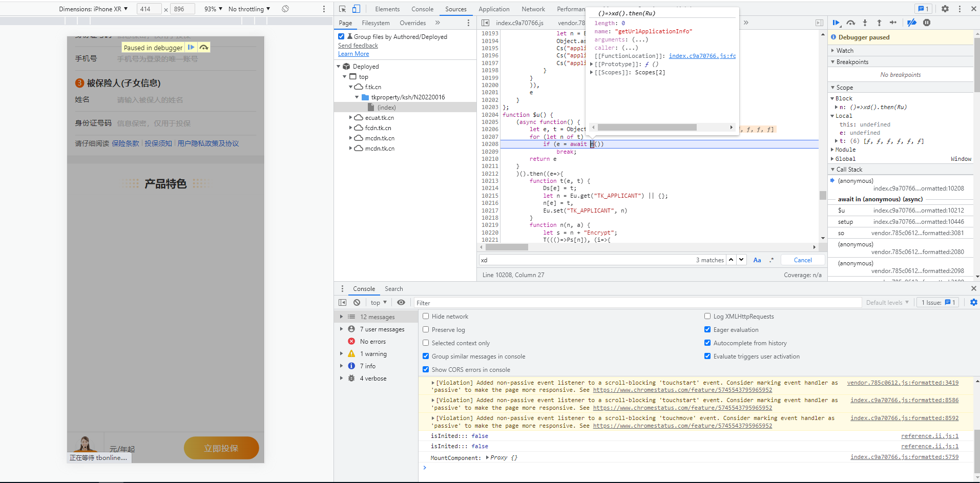The image size is (980, 483).
Task: Disable Eager evaluation checkbox
Action: 707,329
